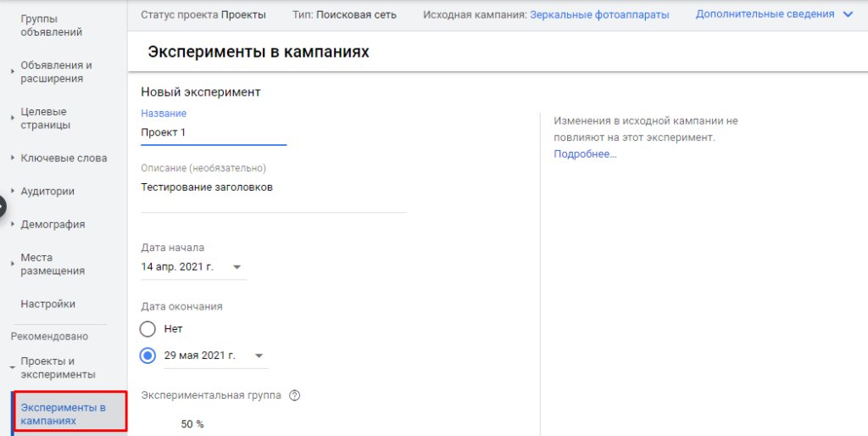Expand Демография sidebar section
This screenshot has height=436, width=868.
click(13, 225)
